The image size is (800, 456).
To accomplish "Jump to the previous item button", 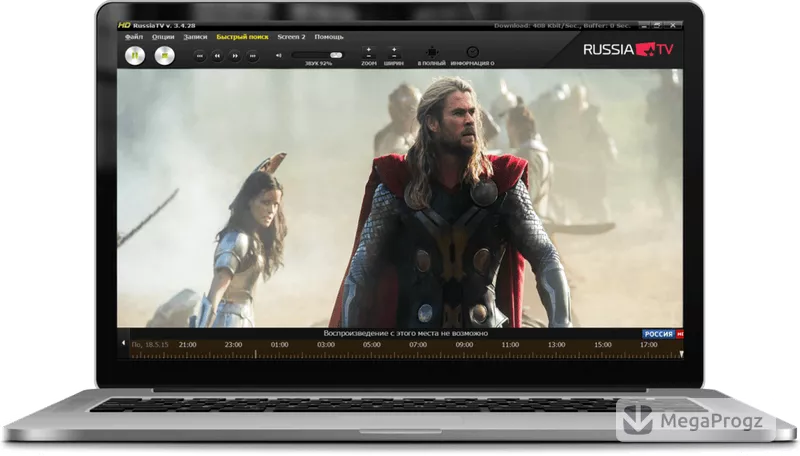I will click(x=200, y=56).
